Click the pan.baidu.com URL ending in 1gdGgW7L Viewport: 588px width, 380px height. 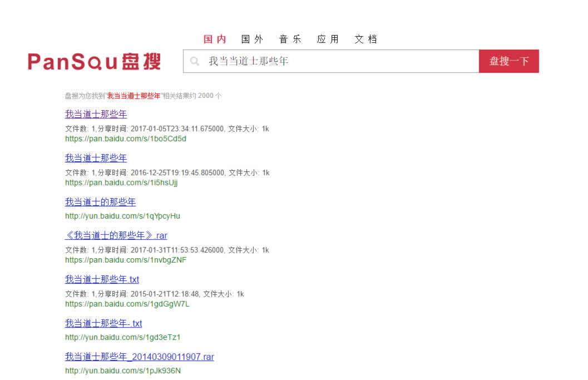(x=127, y=304)
